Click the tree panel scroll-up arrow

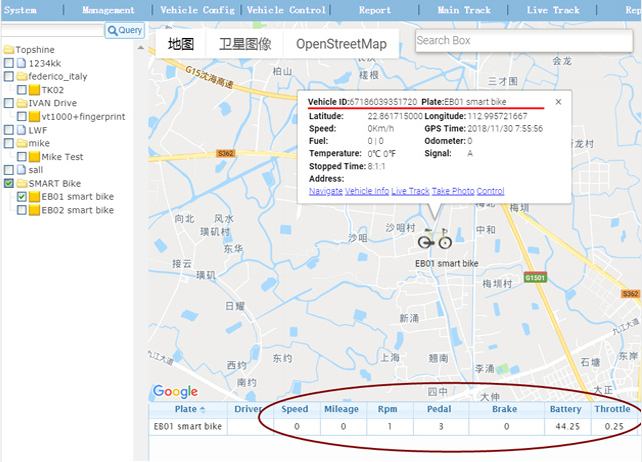140,48
